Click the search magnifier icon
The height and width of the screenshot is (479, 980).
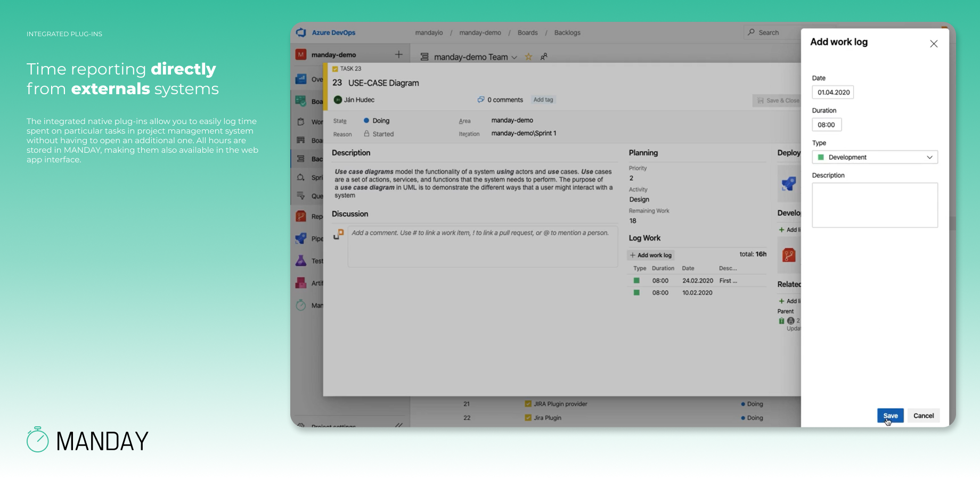point(751,32)
